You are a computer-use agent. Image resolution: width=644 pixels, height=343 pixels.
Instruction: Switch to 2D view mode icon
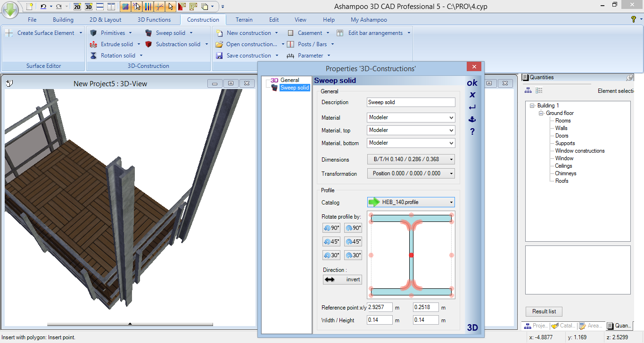pyautogui.click(x=77, y=7)
